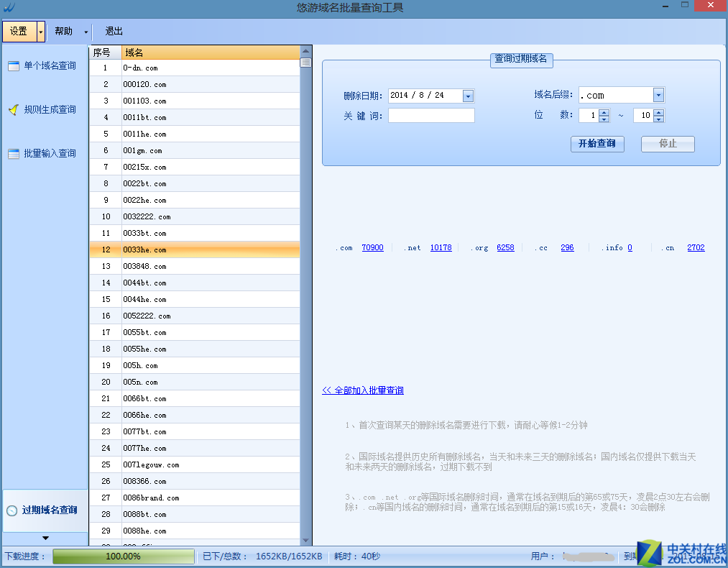Increase maximum digit count spinner

[658, 112]
